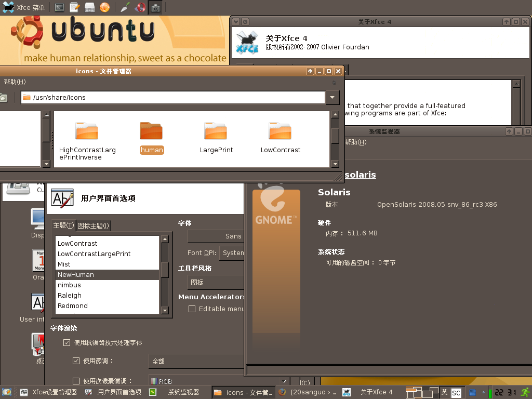Viewport: 532px width, 399px height.
Task: Click the User interface icon in settings manager
Action: (32, 308)
